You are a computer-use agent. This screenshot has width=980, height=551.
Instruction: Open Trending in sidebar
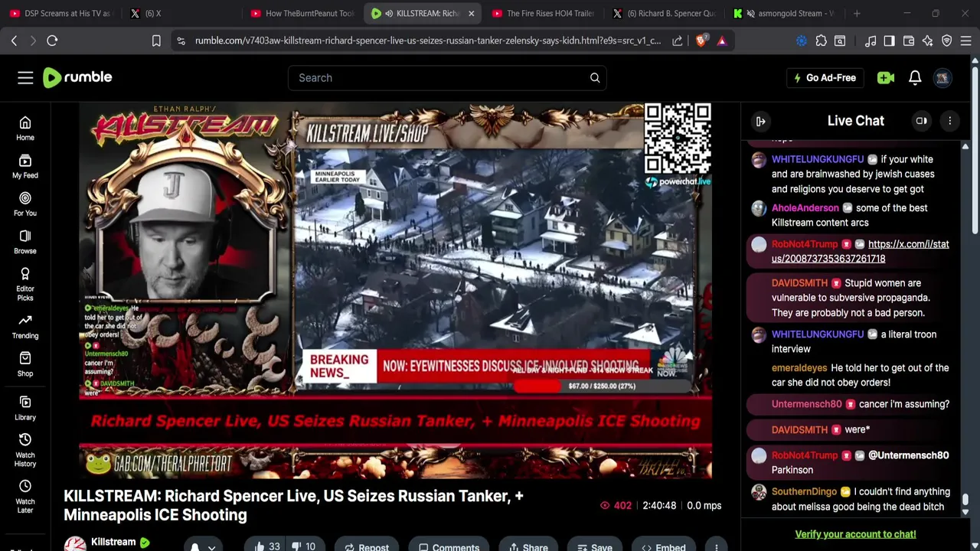(25, 327)
